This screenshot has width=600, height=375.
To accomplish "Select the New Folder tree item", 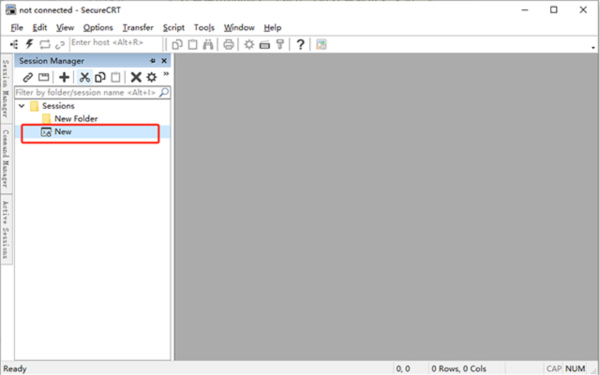I will click(76, 119).
